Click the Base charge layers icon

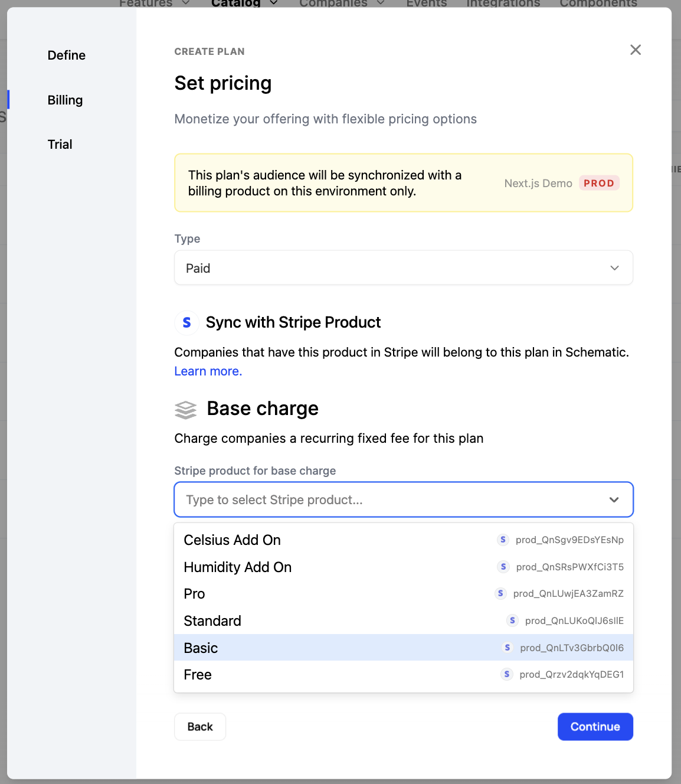pos(185,409)
